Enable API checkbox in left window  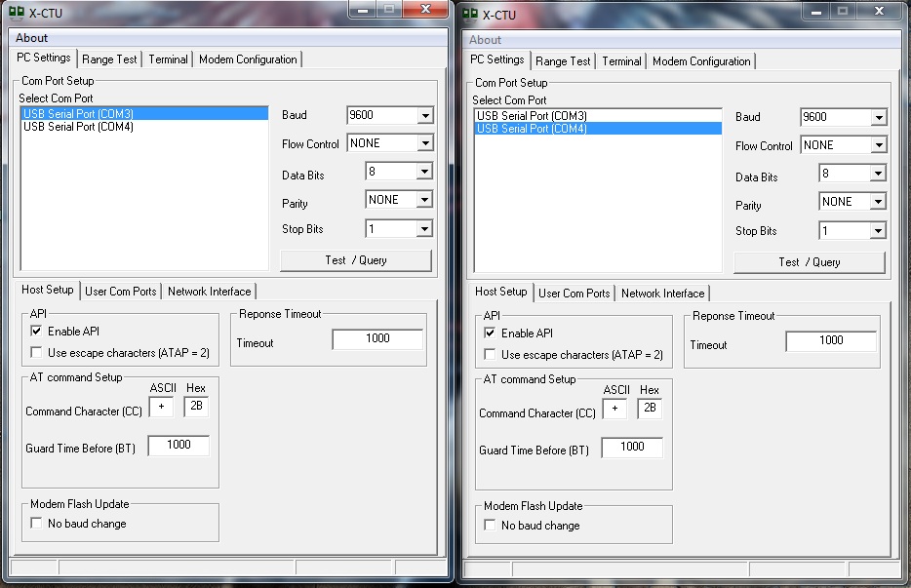36,332
